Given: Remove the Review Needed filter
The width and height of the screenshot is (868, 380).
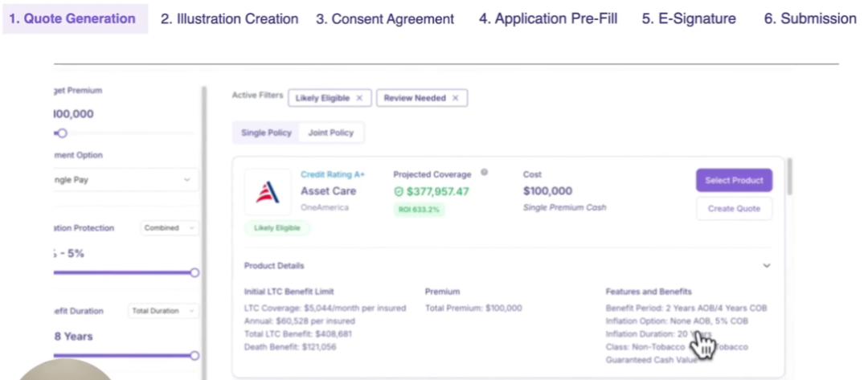Looking at the screenshot, I should 455,98.
